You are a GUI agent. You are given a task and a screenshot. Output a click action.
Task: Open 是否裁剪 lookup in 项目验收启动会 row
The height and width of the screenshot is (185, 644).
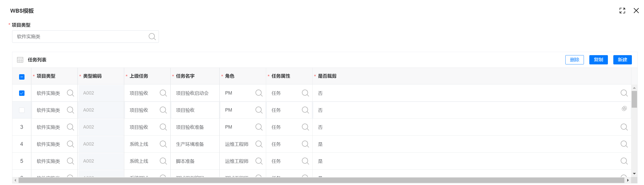tap(624, 93)
